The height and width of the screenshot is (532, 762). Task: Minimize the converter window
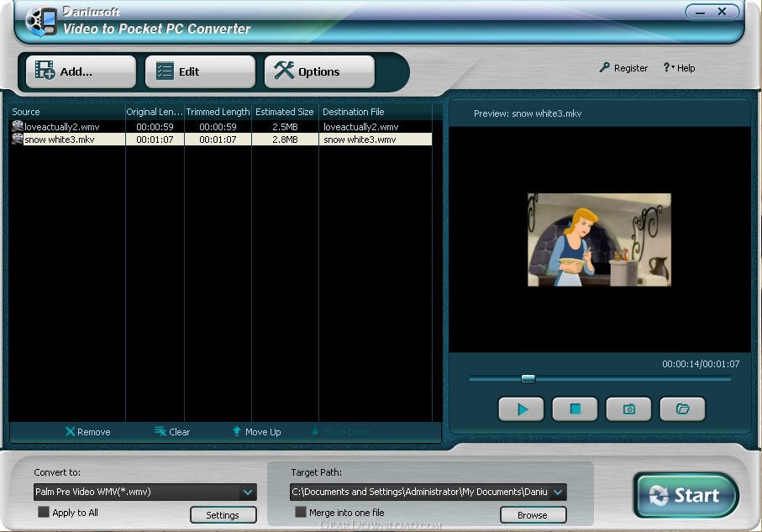701,12
